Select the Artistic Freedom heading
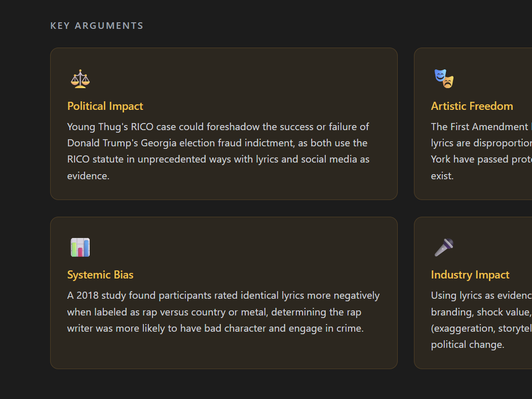Screen dimensions: 532x399 [472, 106]
